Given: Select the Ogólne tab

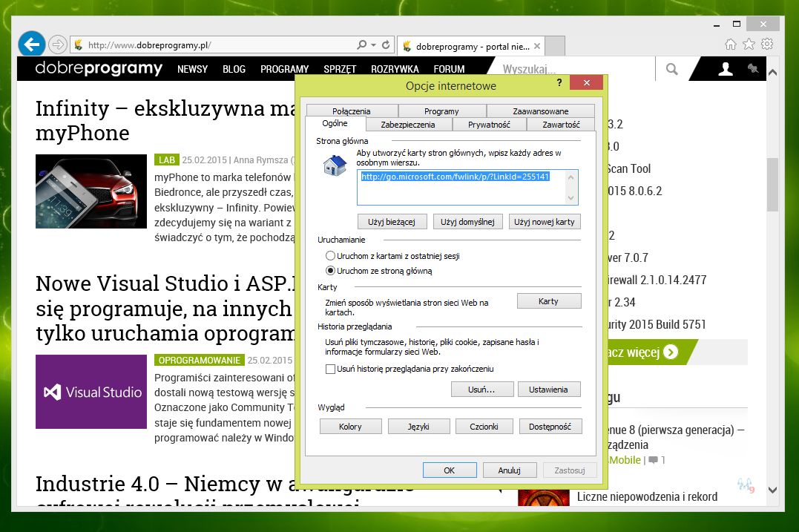Looking at the screenshot, I should coord(335,124).
